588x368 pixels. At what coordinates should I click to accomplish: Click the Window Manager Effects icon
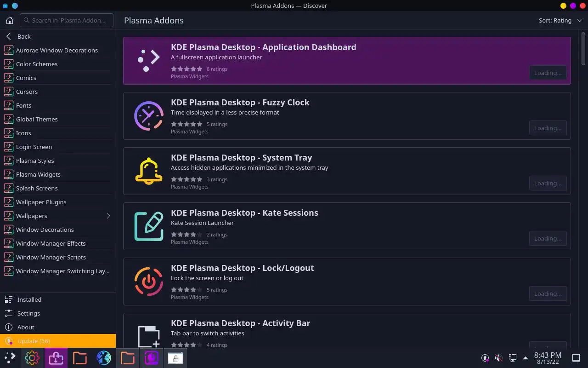click(8, 243)
